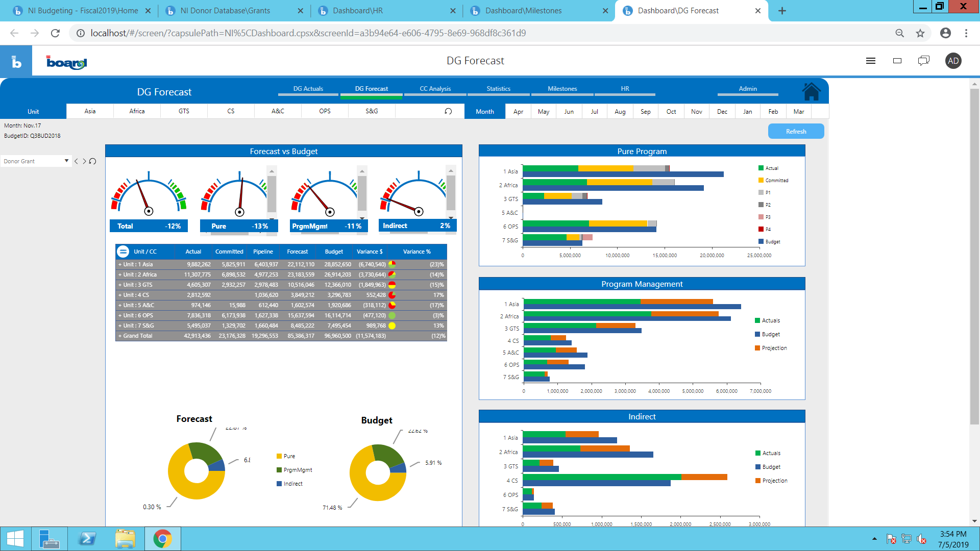Click the round table options icon beside Unit / CC
The height and width of the screenshot is (551, 980).
[123, 252]
